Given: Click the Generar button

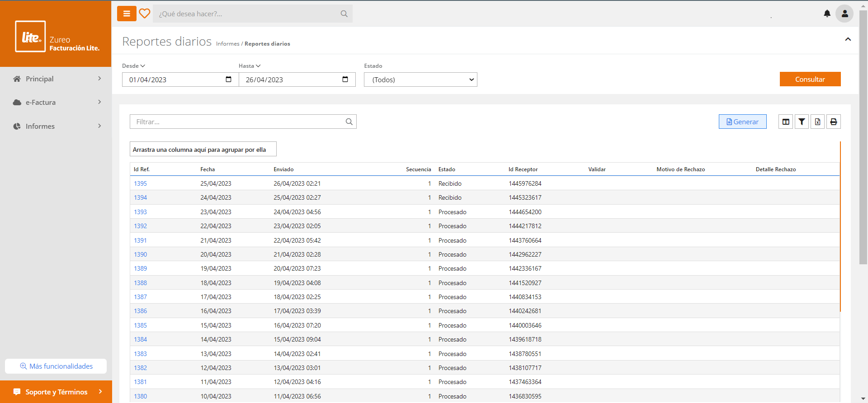Looking at the screenshot, I should coord(742,122).
